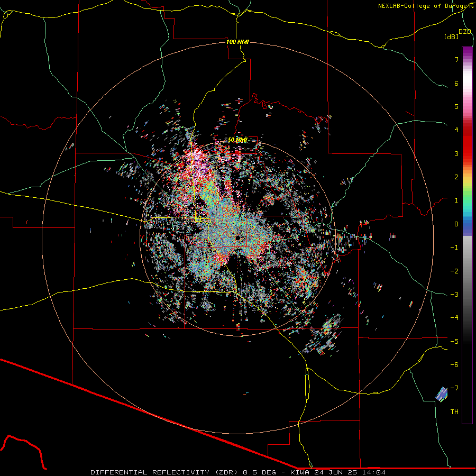Screen dimensions: 476x476
Task: Click the Differential Reflectivity (ZDR) caption text
Action: [x=165, y=472]
